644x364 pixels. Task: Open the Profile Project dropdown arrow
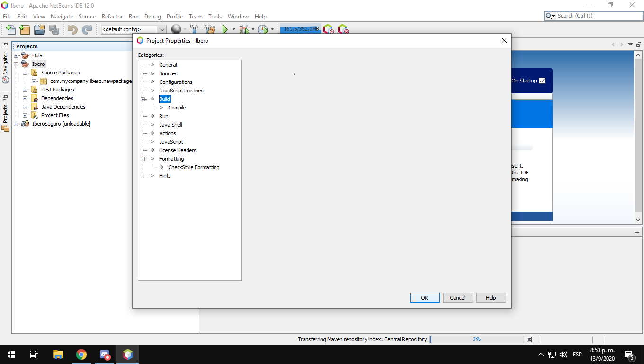click(x=272, y=29)
